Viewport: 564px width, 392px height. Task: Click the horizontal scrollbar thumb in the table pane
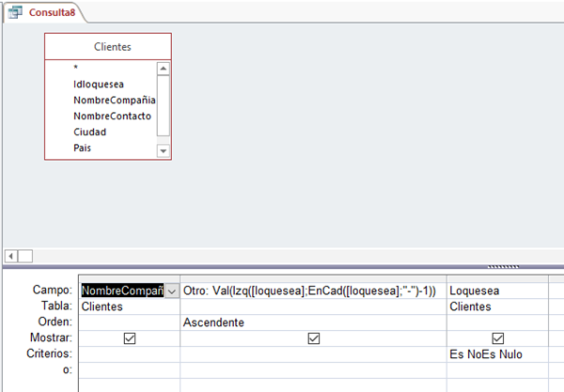click(25, 256)
